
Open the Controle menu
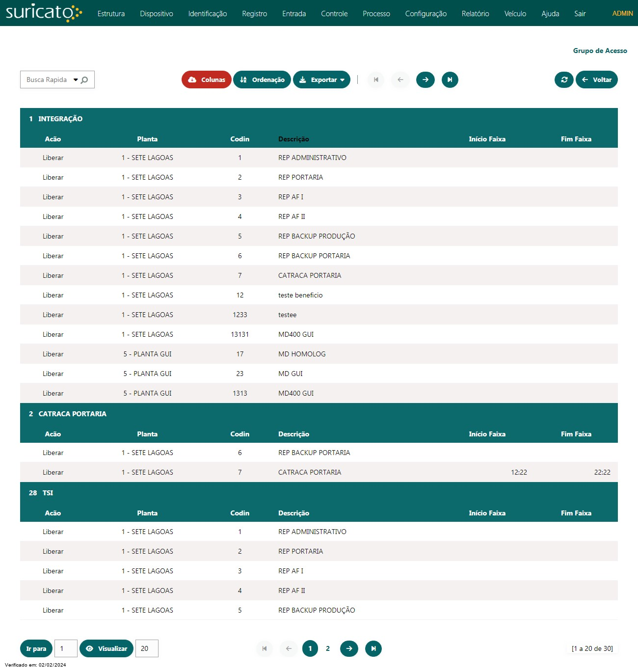[334, 14]
